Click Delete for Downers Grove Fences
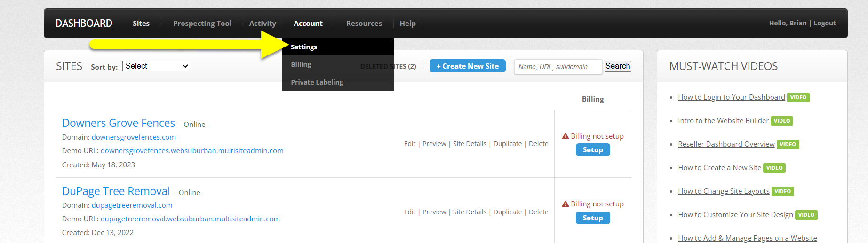Viewport: 868px width, 243px height. click(539, 144)
